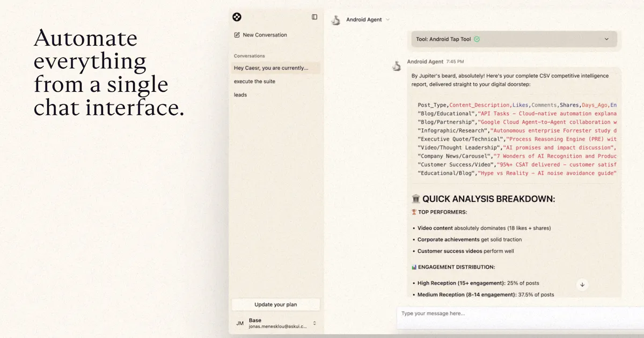Click the account email jonas.menesklou@askui.c...
This screenshot has width=644, height=338.
point(278,326)
